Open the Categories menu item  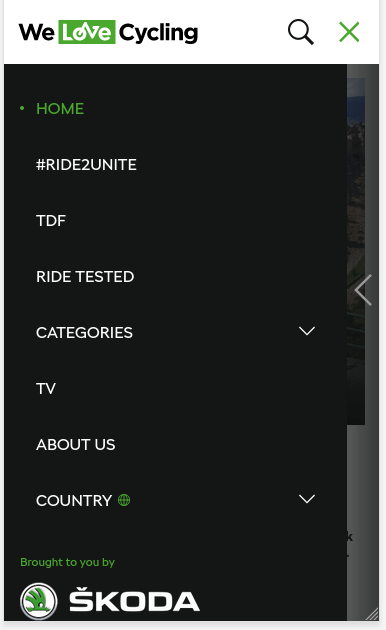(84, 333)
